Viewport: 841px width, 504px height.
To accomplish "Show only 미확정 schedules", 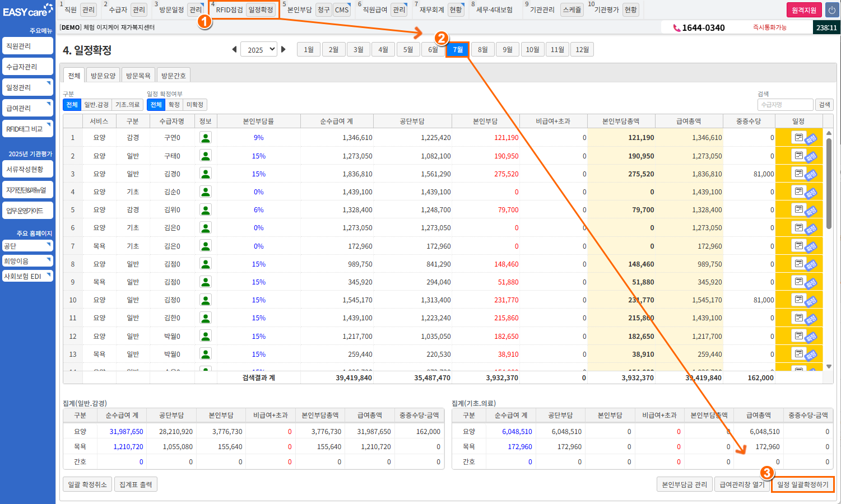I will [x=195, y=105].
